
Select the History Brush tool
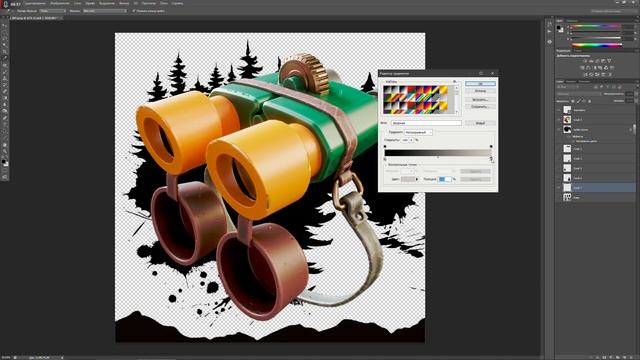[x=4, y=84]
